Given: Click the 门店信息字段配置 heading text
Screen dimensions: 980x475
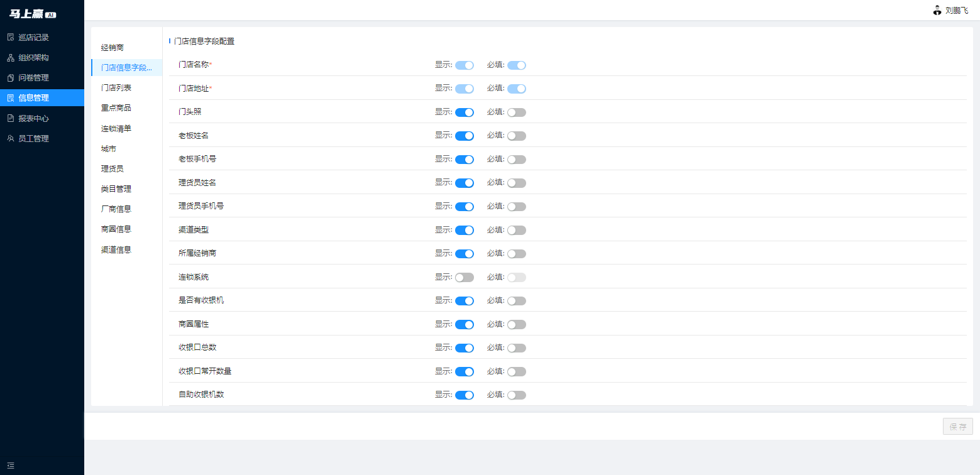Looking at the screenshot, I should tap(204, 41).
